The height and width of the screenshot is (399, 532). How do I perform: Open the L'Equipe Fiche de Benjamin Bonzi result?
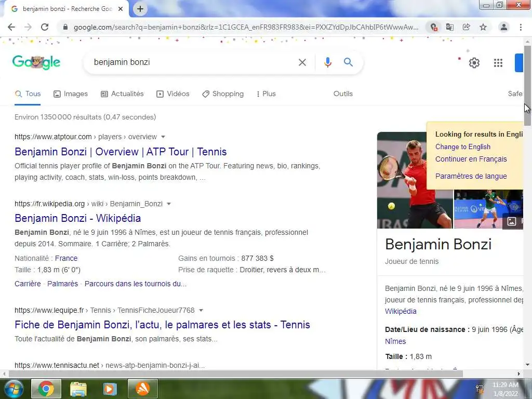click(x=162, y=325)
